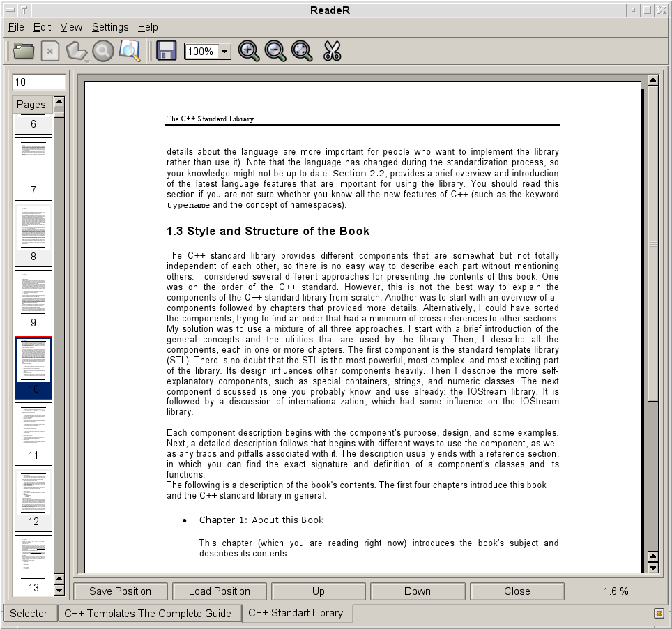672x629 pixels.
Task: Select the scissors cut tool icon
Action: [x=332, y=51]
